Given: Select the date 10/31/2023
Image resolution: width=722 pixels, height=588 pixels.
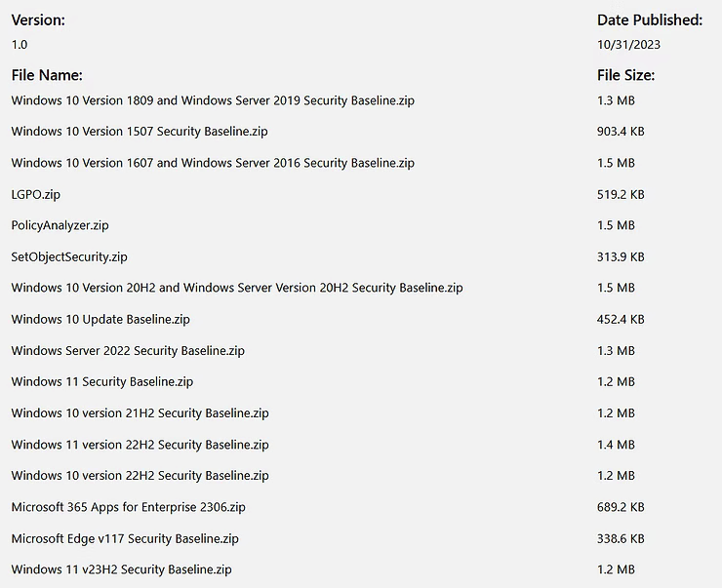Looking at the screenshot, I should click(x=628, y=45).
